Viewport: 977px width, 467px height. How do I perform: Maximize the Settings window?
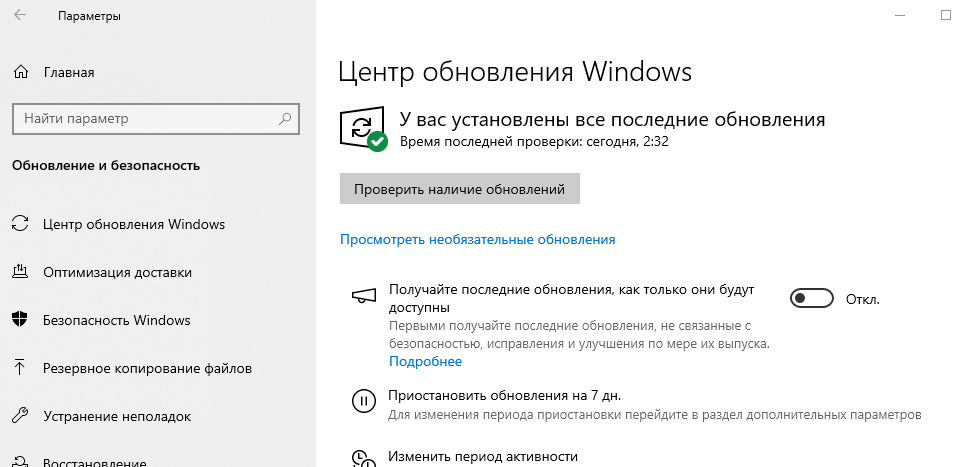tap(946, 16)
